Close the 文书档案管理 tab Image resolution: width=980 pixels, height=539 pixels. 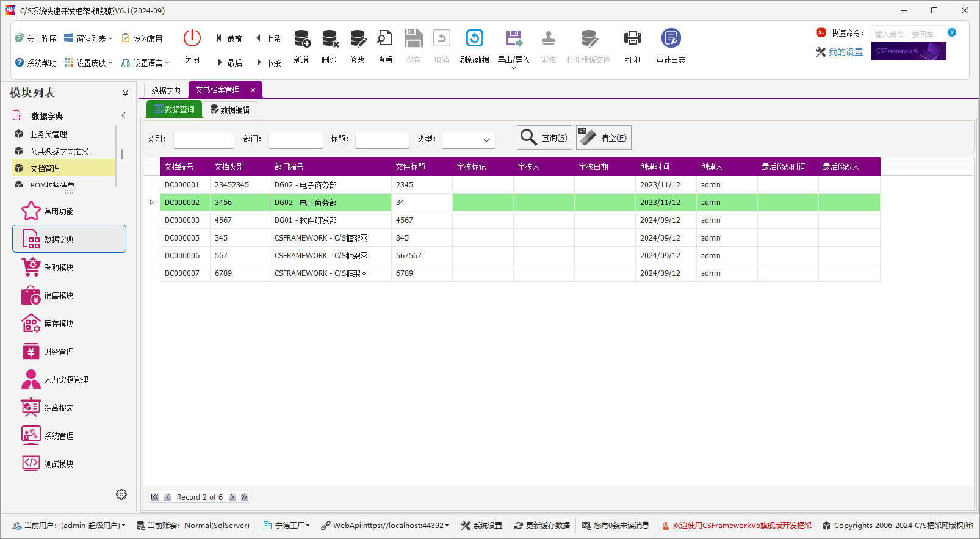253,90
